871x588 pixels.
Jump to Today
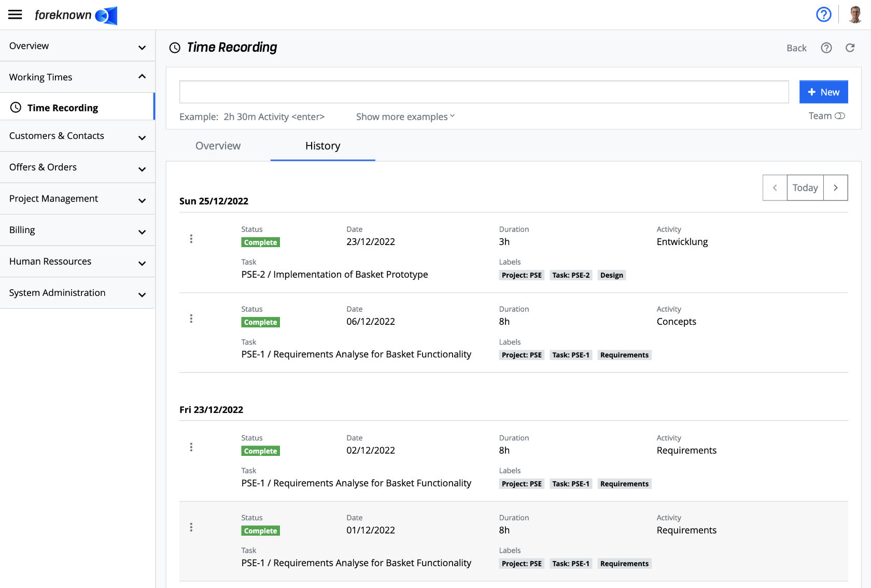click(805, 188)
